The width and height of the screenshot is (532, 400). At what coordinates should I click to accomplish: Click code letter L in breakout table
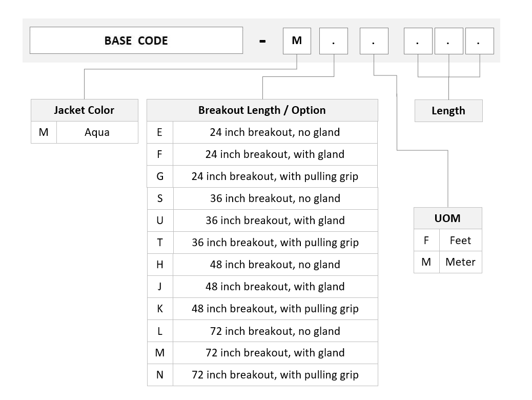[160, 331]
